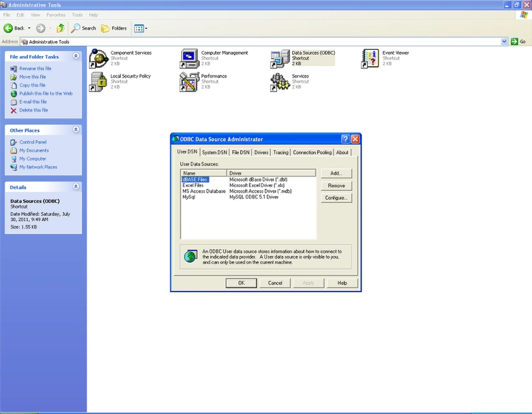Click the Configure... button
Viewport: 532px width, 414px height.
click(x=336, y=198)
